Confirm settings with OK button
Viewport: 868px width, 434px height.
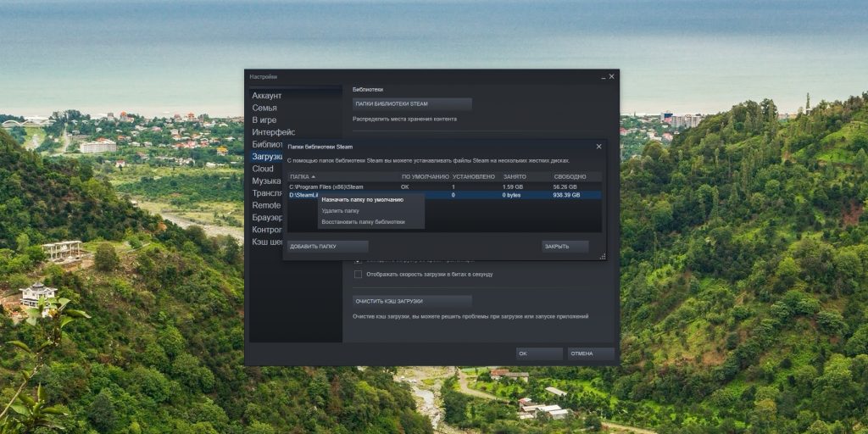click(x=539, y=353)
